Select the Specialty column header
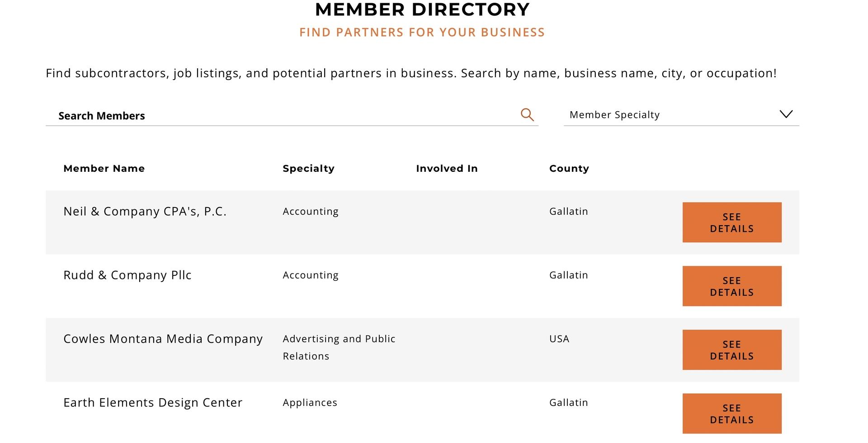 point(308,169)
